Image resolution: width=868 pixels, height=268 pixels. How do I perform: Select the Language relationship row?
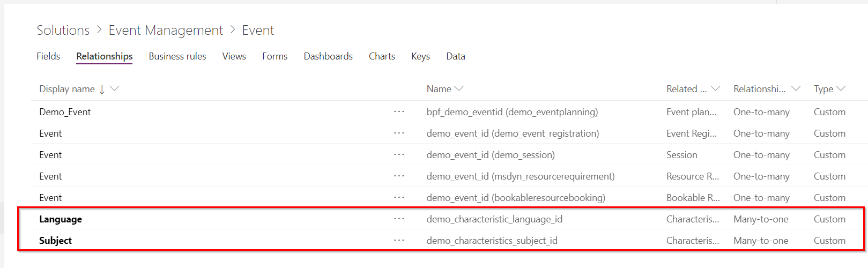(61, 219)
